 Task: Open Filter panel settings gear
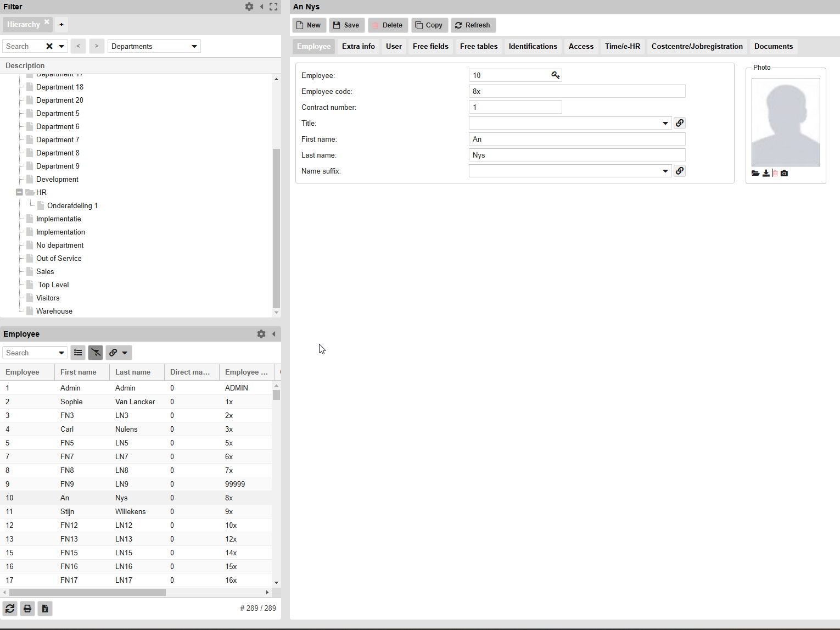point(249,7)
